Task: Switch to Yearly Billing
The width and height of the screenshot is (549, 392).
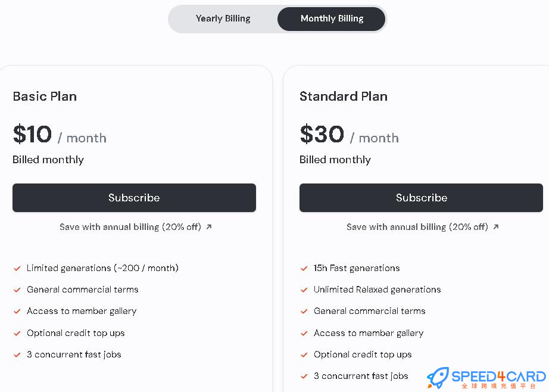Action: pos(223,18)
